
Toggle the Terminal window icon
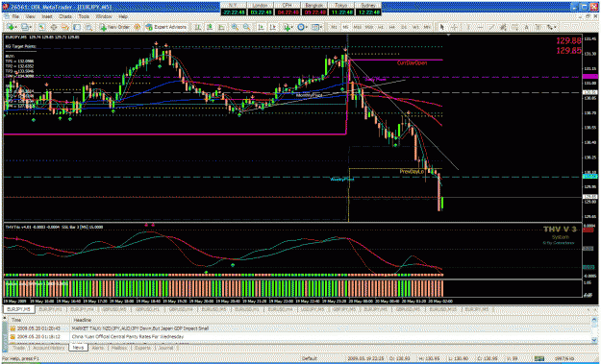[77, 27]
